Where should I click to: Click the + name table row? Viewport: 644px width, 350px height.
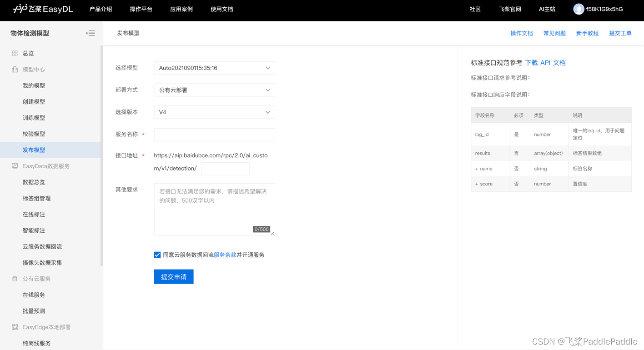(x=551, y=169)
